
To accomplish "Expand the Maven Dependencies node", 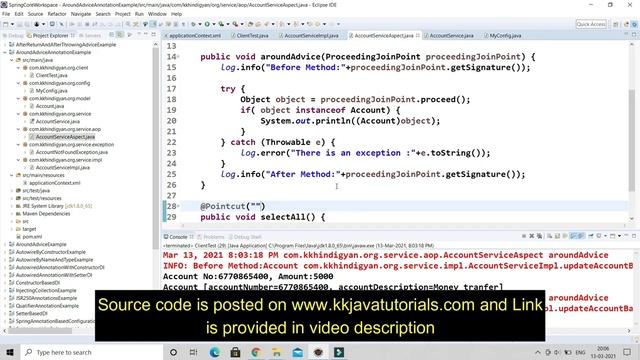I will 12,213.
